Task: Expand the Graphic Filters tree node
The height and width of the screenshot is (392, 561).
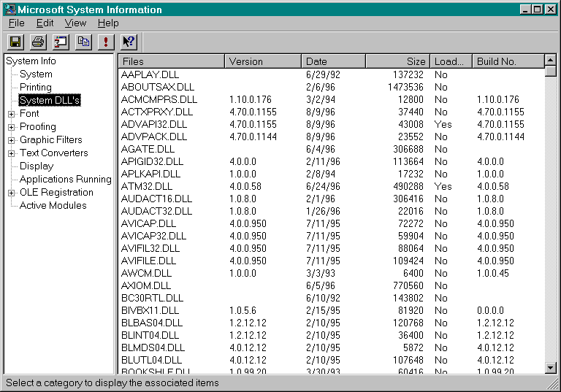Action: tap(12, 141)
